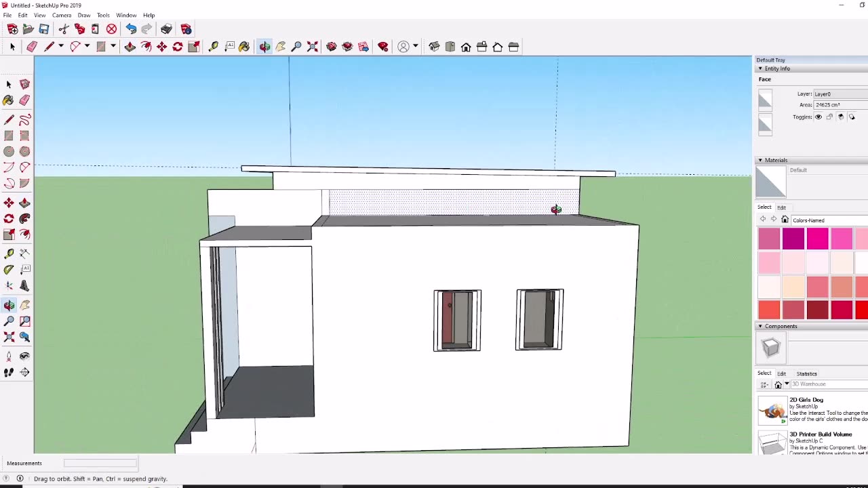Select the Walk footprints tool
The image size is (868, 488).
9,372
